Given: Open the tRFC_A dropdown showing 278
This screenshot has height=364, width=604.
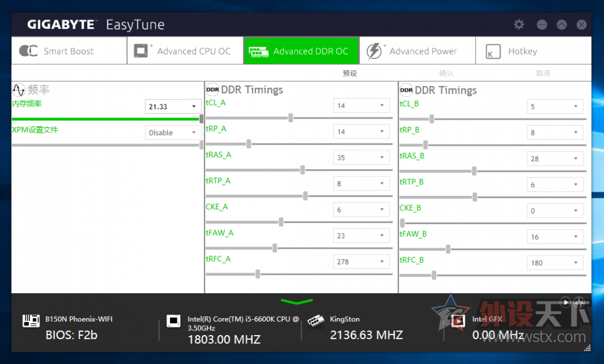Looking at the screenshot, I should tap(361, 262).
